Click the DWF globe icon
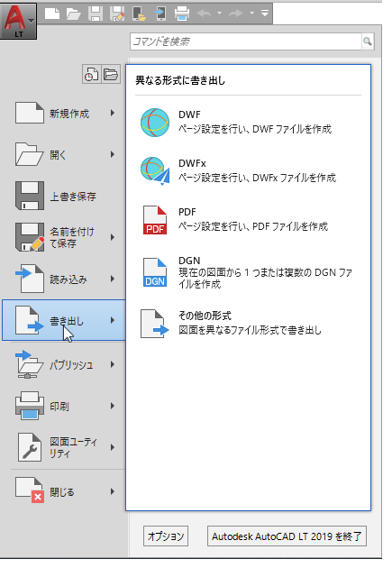This screenshot has height=568, width=392. (155, 123)
